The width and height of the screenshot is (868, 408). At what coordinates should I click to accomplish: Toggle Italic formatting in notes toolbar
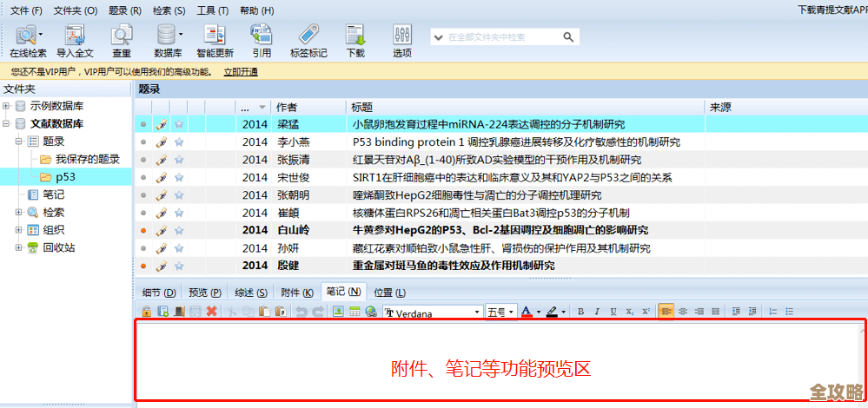(x=597, y=312)
